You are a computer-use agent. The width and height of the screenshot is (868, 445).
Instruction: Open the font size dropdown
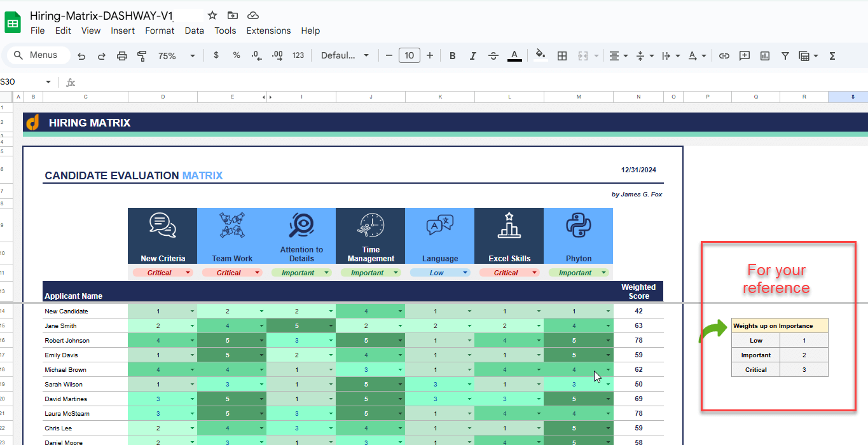point(409,55)
